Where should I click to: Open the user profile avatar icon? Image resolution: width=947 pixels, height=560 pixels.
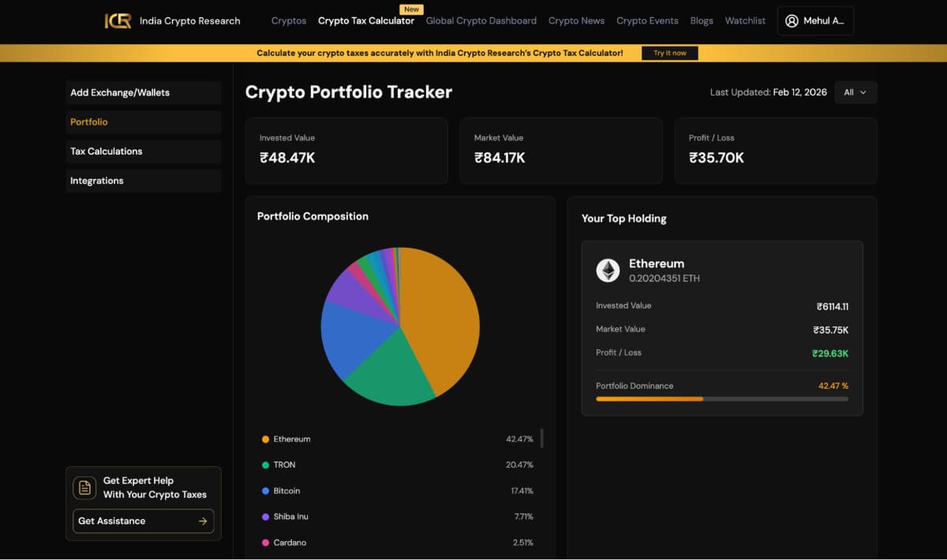click(792, 21)
